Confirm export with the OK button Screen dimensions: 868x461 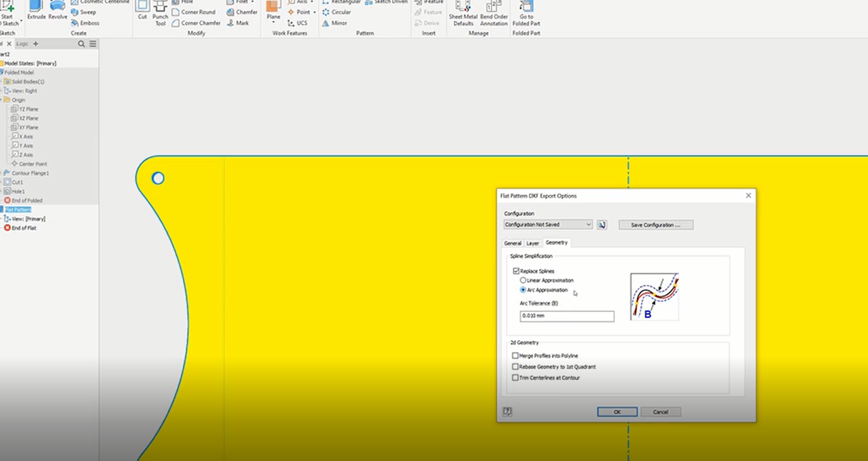617,412
